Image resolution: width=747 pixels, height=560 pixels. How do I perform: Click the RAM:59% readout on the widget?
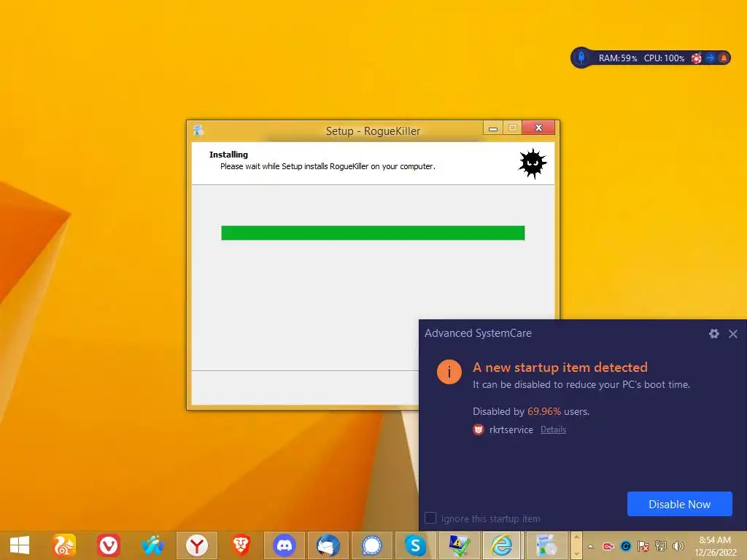pyautogui.click(x=617, y=58)
